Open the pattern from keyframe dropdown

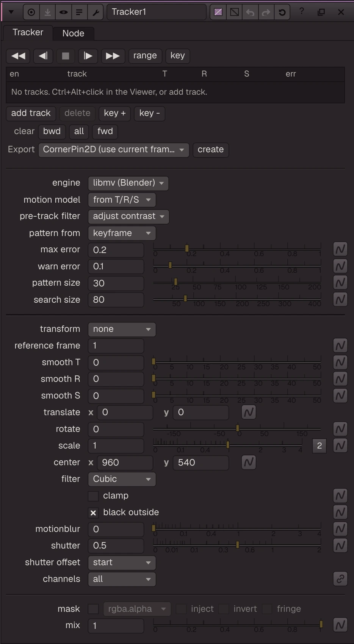coord(122,233)
